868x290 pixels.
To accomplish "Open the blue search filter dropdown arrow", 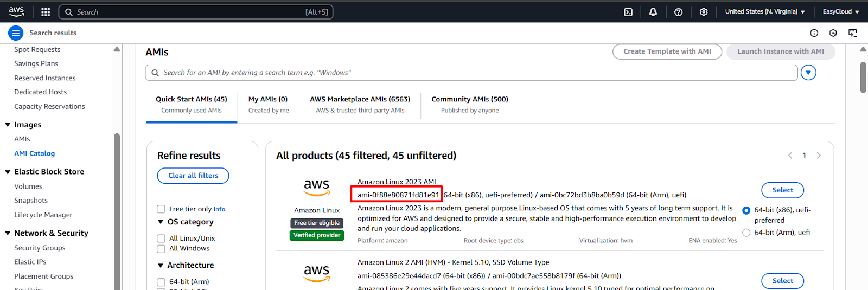I will pos(808,73).
